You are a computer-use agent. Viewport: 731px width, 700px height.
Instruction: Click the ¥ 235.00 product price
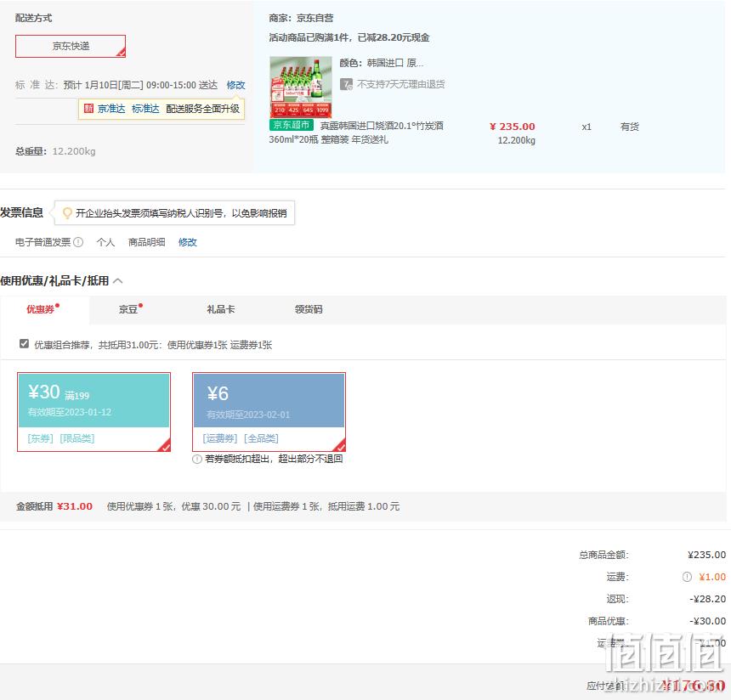pos(512,127)
